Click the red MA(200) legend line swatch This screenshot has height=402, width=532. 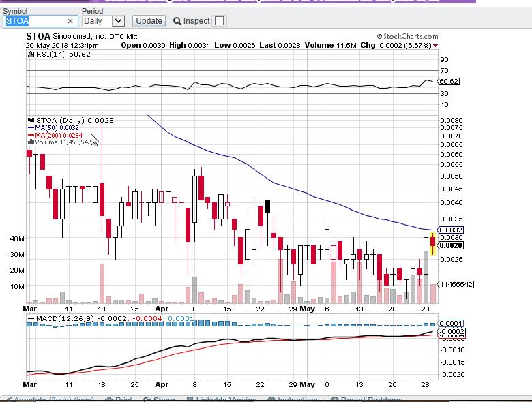click(x=31, y=135)
